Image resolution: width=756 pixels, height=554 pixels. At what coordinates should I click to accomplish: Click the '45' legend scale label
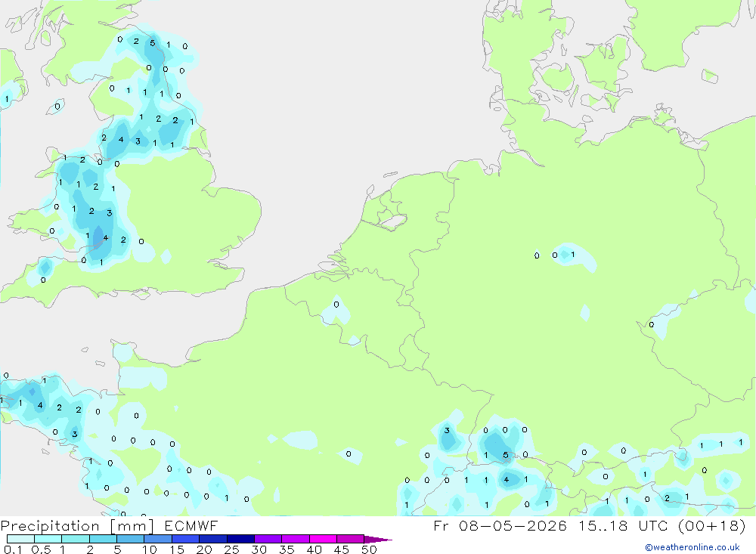342,549
